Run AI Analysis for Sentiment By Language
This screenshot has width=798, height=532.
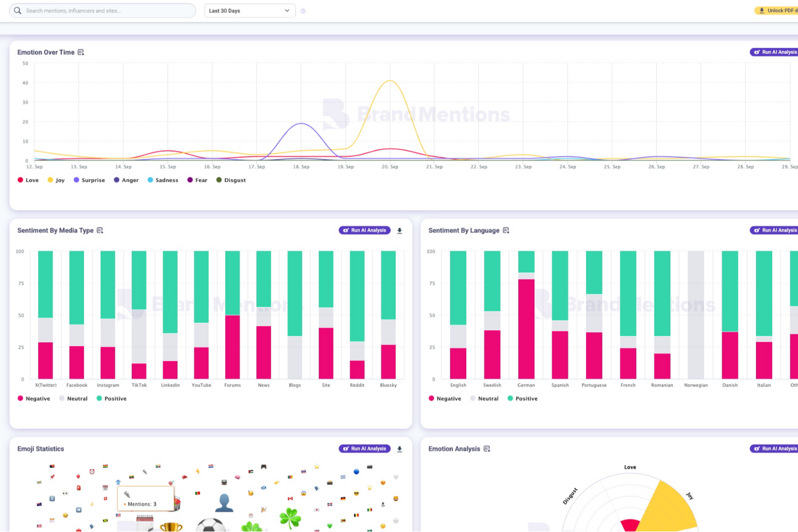pyautogui.click(x=774, y=230)
